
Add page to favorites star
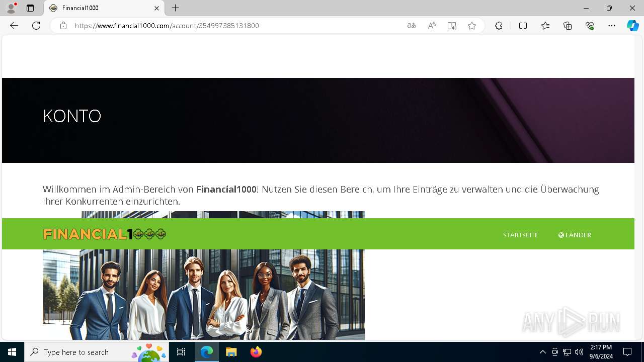pyautogui.click(x=472, y=26)
